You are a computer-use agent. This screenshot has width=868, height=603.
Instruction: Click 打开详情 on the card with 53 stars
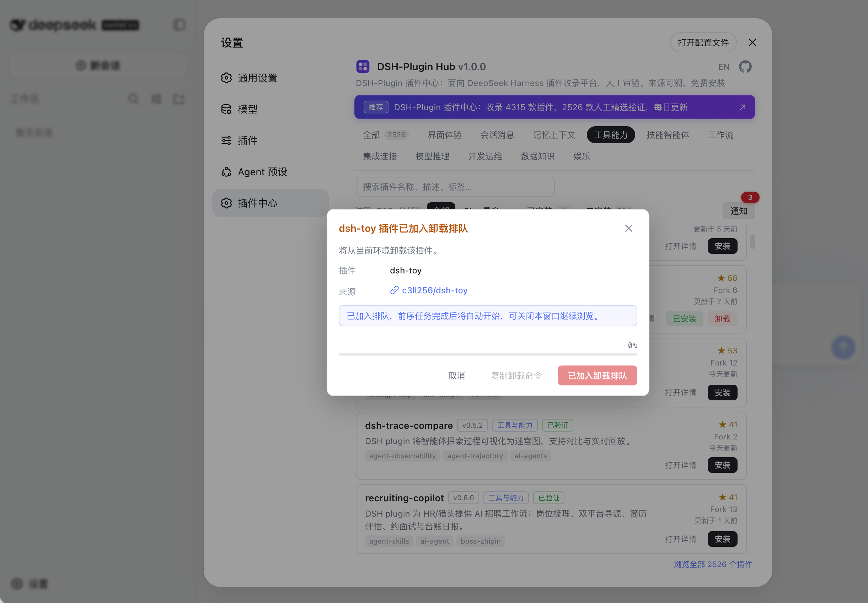click(x=680, y=393)
